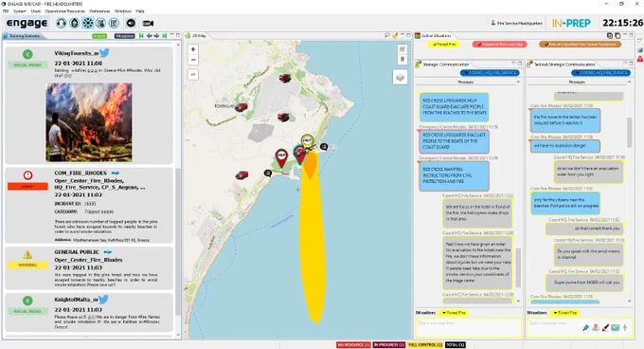Open the fourth round toolbar icon with clock
The height and width of the screenshot is (349, 644).
pyautogui.click(x=100, y=23)
